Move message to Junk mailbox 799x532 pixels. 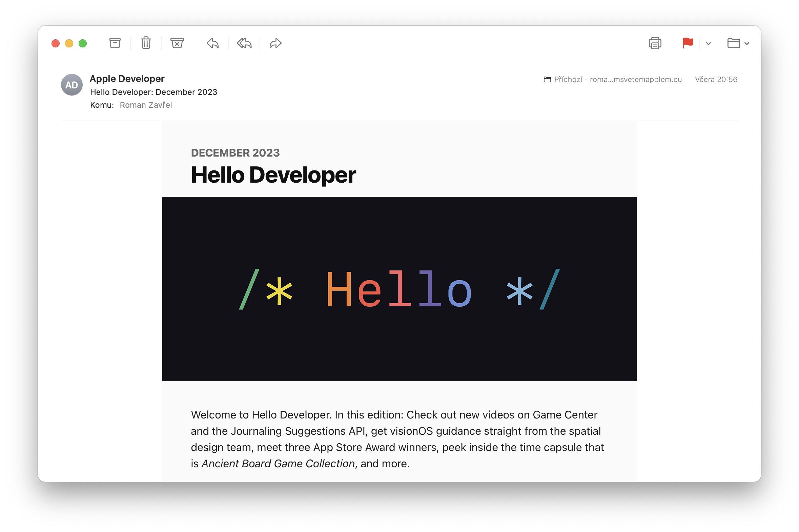point(177,43)
